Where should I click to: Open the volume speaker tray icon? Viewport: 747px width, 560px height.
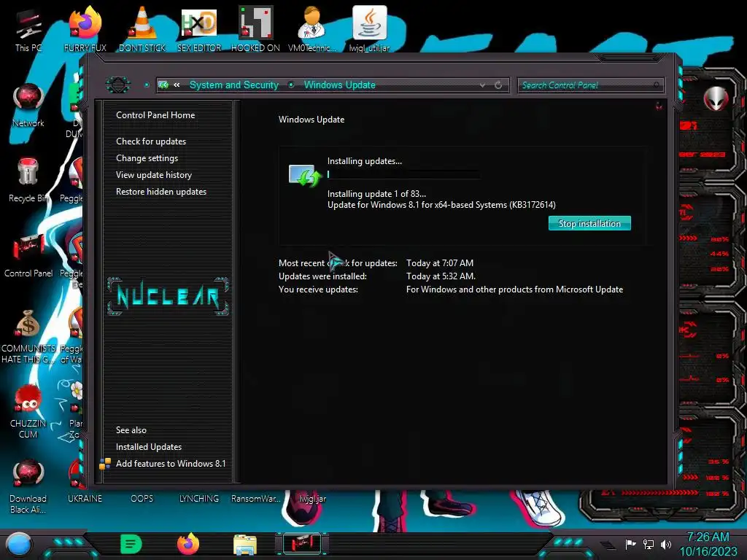(665, 544)
